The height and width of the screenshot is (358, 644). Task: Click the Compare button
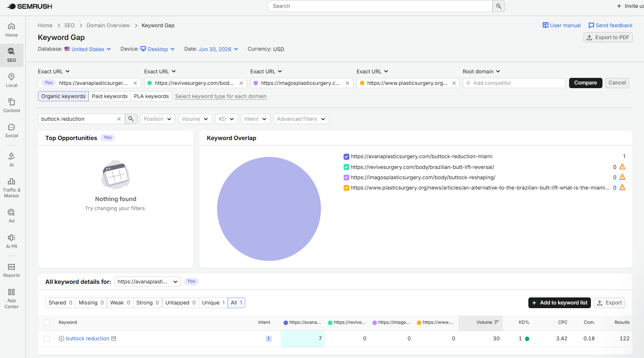point(586,83)
